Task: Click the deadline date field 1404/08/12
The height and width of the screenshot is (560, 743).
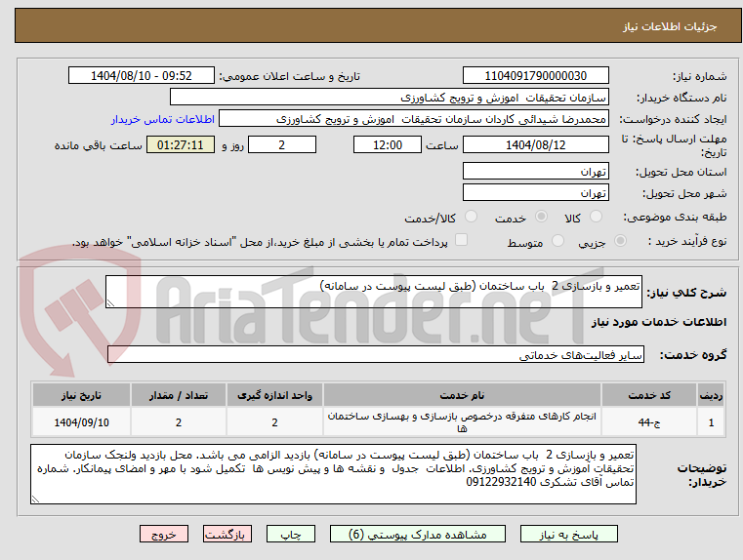Action: coord(535,144)
